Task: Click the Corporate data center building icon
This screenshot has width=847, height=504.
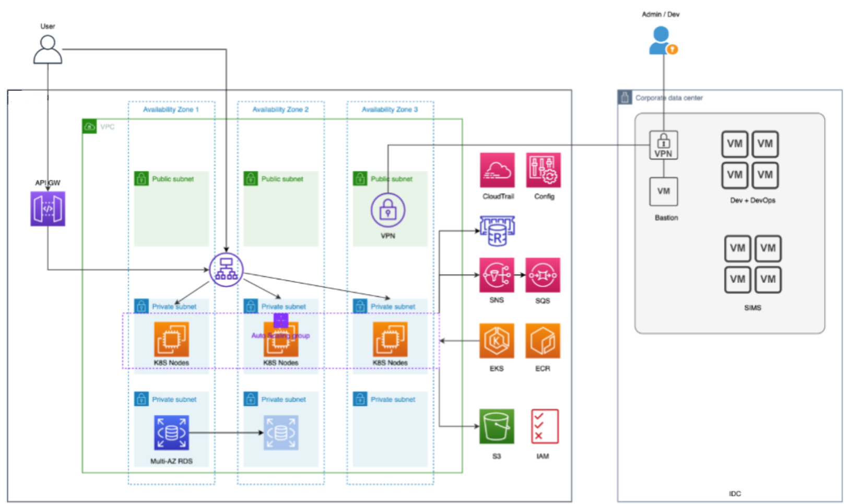Action: pos(625,97)
